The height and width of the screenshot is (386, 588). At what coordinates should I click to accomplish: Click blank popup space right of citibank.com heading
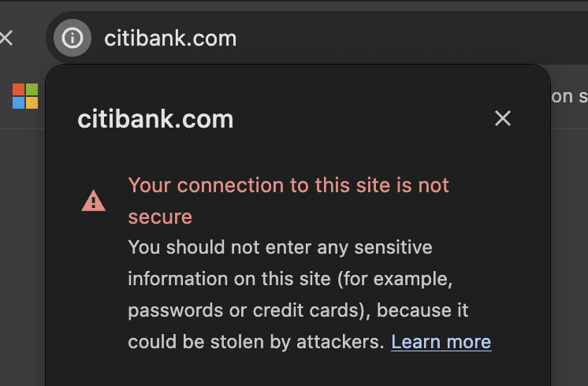click(x=363, y=119)
